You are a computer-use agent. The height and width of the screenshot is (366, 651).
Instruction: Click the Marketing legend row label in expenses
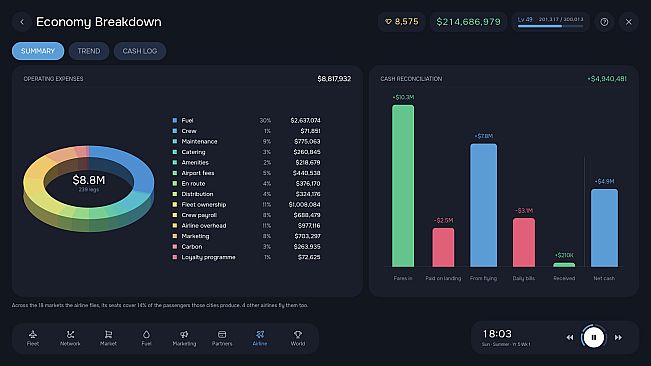coord(195,236)
